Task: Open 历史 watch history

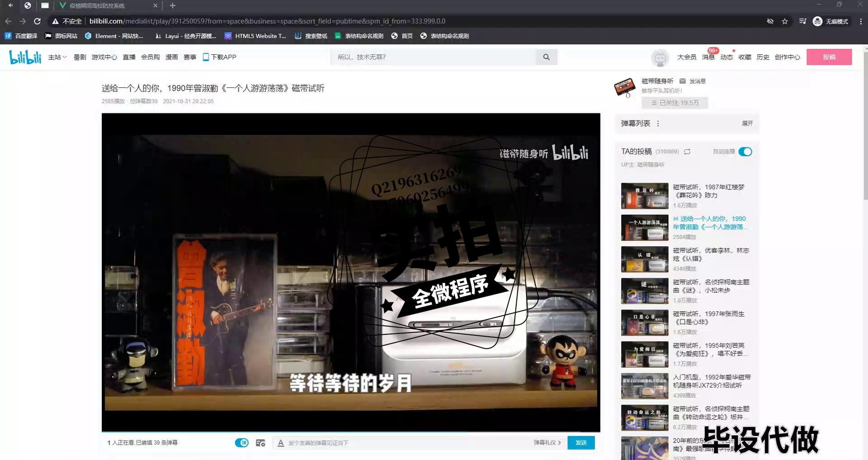Action: 763,57
